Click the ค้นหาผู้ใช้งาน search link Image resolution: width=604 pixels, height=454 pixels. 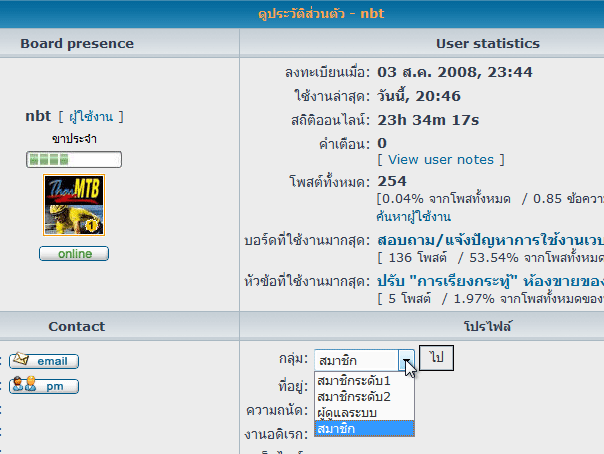coord(413,216)
